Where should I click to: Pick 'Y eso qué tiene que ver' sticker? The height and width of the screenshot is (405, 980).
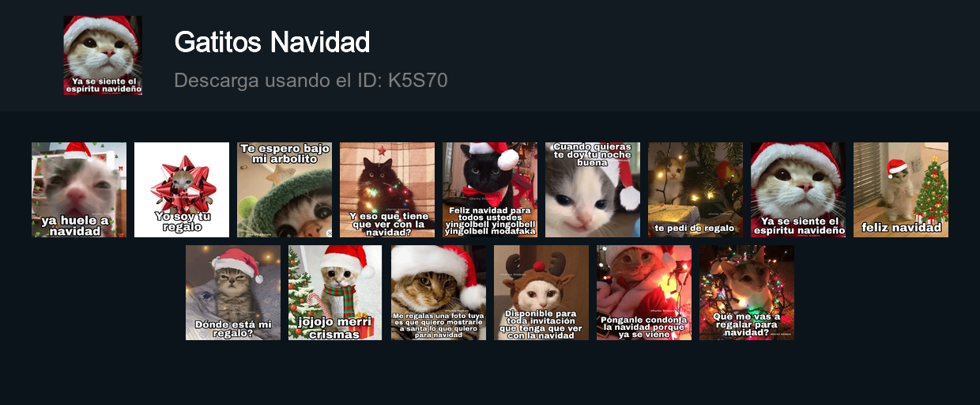(x=387, y=190)
